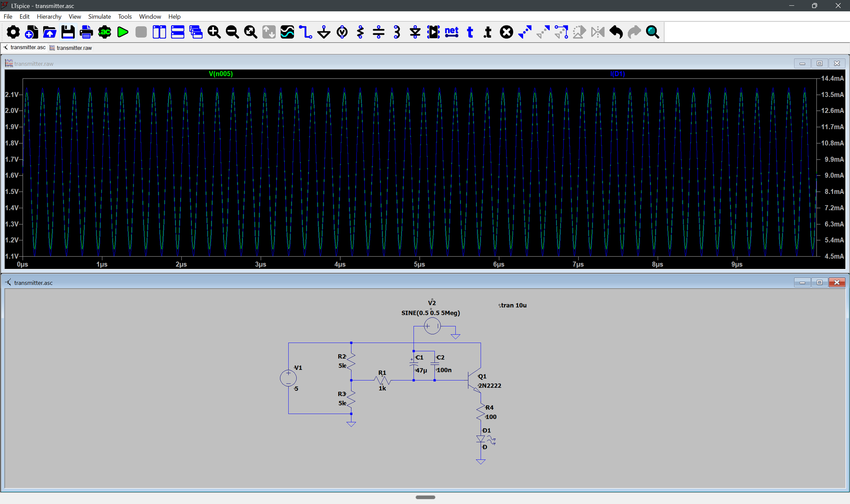This screenshot has width=850, height=504.
Task: Undo the last action
Action: 616,32
